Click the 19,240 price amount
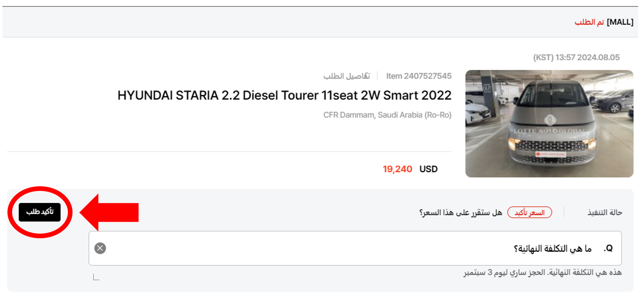Screen dimensions: 644x294 (398, 169)
